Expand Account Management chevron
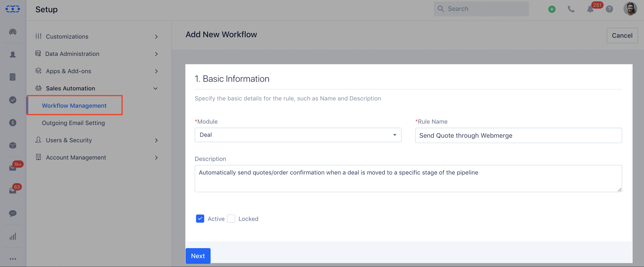The height and width of the screenshot is (267, 644). pyautogui.click(x=156, y=158)
